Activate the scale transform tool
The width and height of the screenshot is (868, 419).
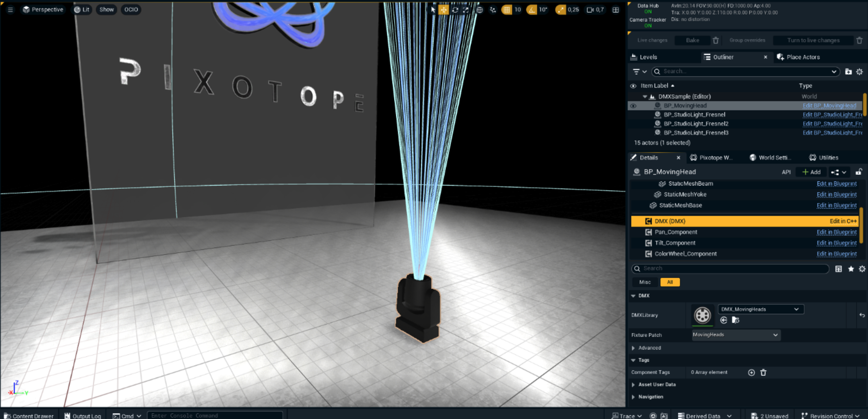[x=466, y=9]
